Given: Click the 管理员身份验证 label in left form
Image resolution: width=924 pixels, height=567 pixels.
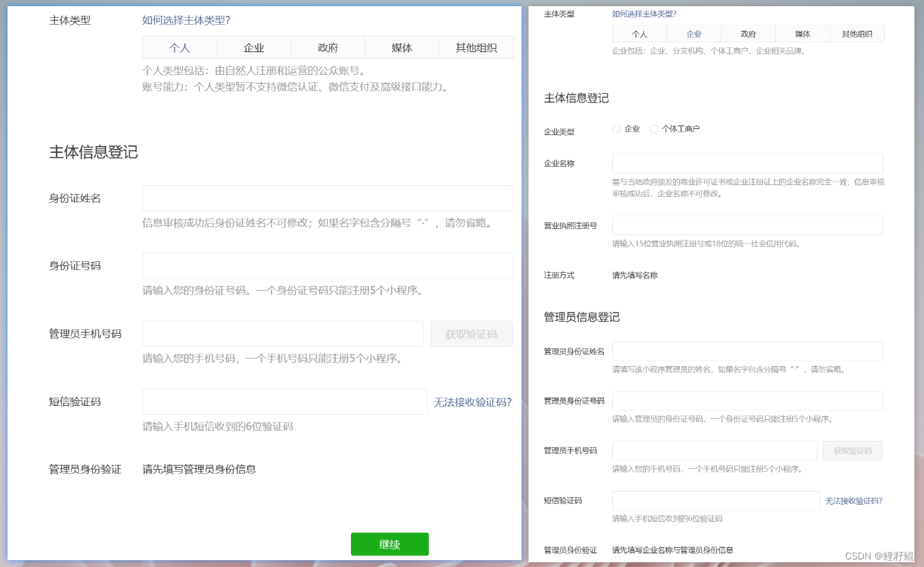Looking at the screenshot, I should pos(85,470).
